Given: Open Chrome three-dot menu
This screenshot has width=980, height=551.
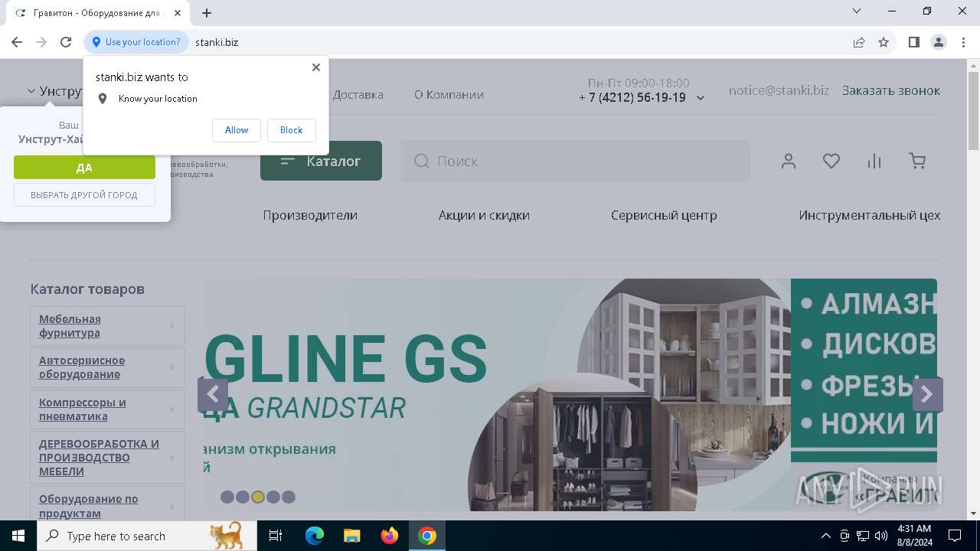Looking at the screenshot, I should (x=962, y=42).
